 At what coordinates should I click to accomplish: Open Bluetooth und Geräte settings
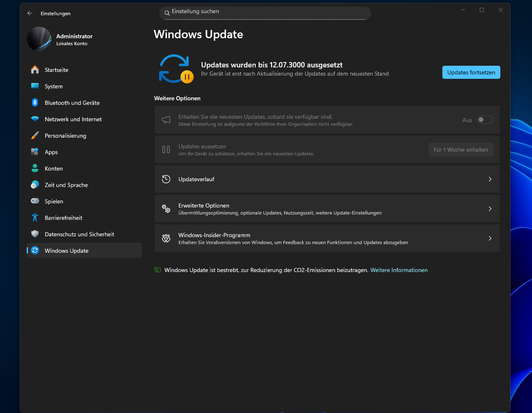click(84, 103)
